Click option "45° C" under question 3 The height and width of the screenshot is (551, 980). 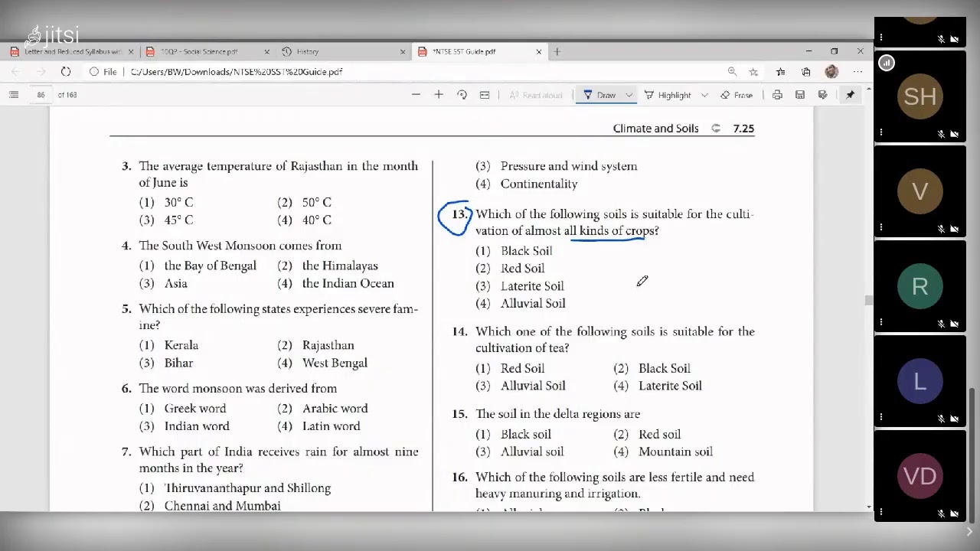click(x=178, y=220)
